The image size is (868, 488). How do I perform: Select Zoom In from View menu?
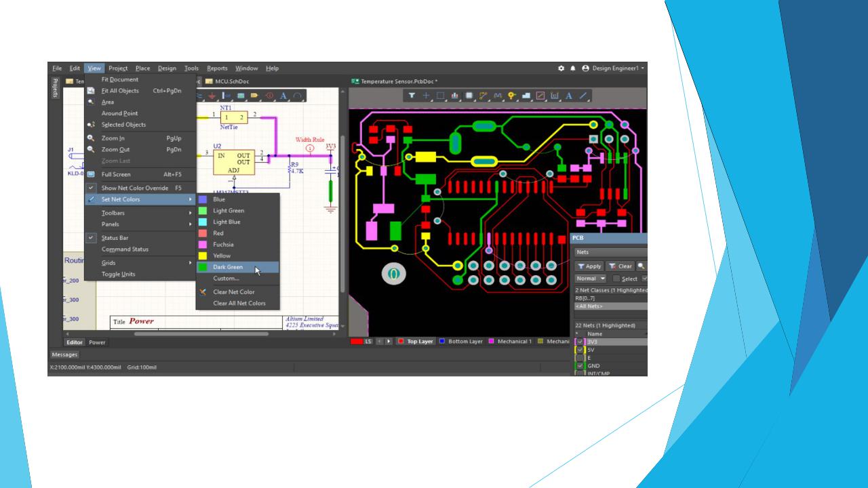click(140, 138)
